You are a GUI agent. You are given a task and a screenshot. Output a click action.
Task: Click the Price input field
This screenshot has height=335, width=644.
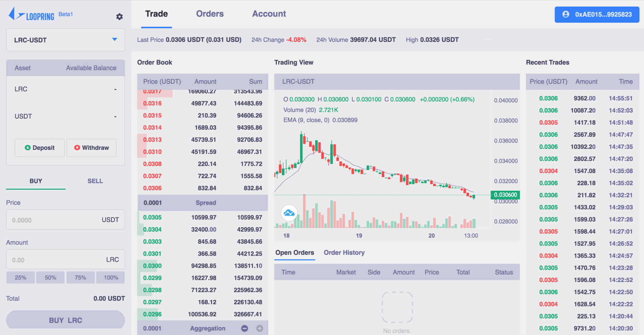pyautogui.click(x=65, y=219)
